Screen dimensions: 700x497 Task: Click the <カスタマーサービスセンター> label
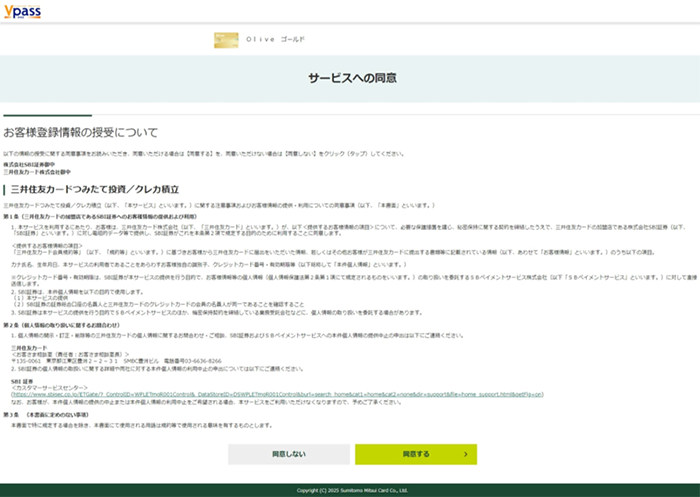(50, 388)
